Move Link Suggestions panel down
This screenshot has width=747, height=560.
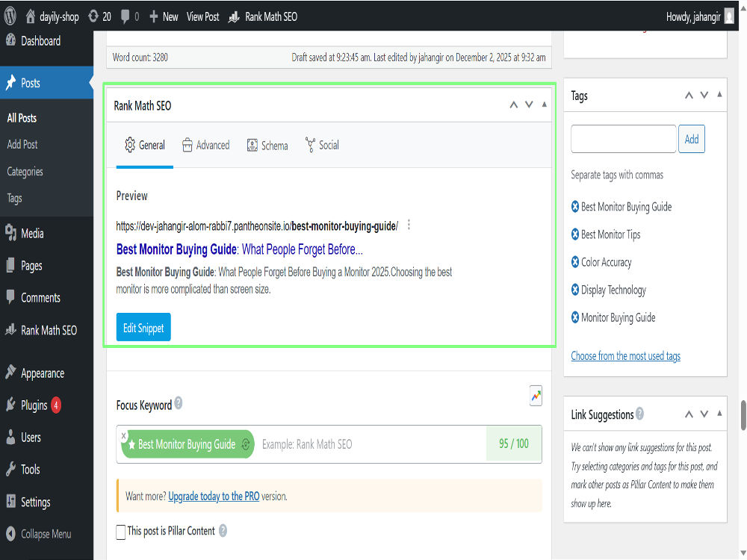[x=704, y=414]
